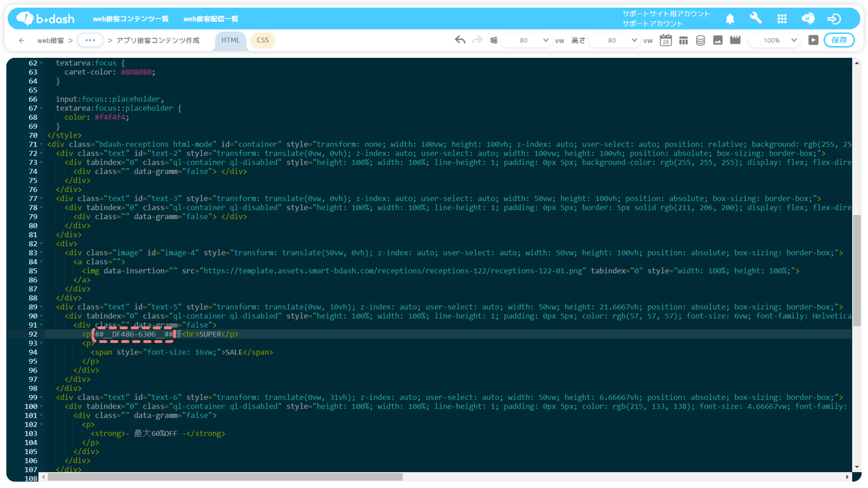Collapse code fold at line 71
This screenshot has width=868, height=488.
click(41, 144)
